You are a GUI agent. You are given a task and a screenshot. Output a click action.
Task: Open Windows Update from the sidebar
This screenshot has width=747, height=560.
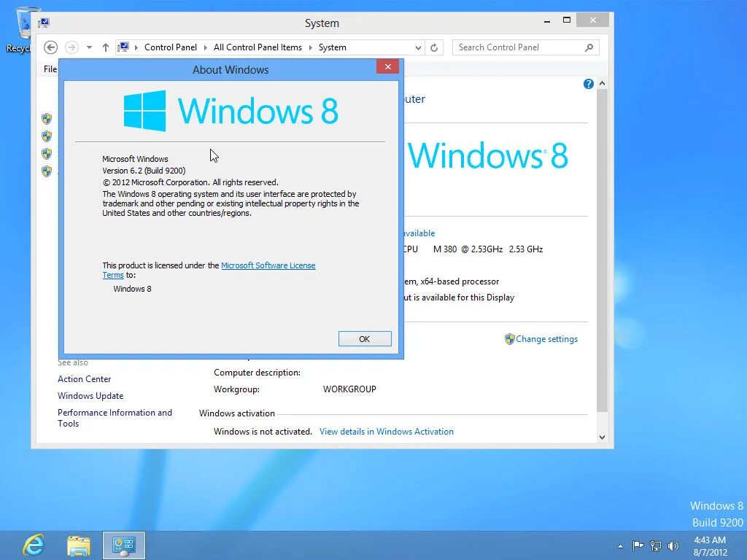(90, 395)
